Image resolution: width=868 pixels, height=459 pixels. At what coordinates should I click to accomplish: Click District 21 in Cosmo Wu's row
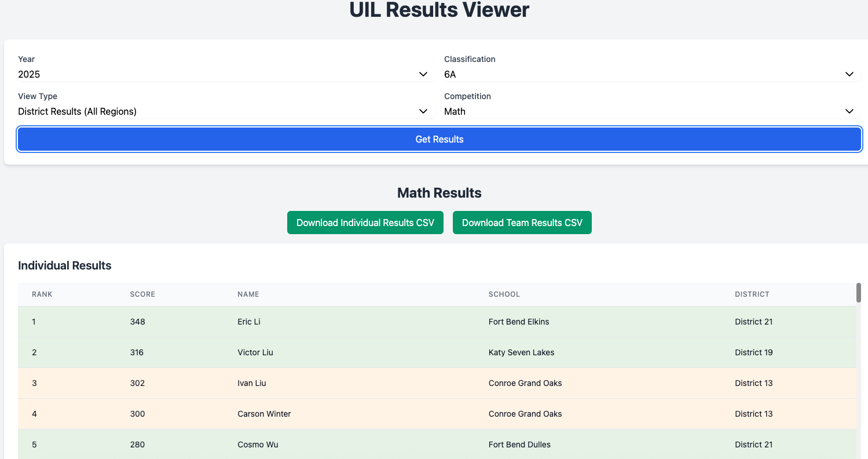click(x=754, y=445)
